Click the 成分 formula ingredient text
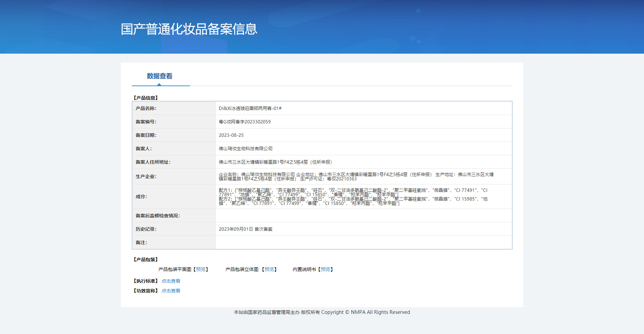 [353, 197]
